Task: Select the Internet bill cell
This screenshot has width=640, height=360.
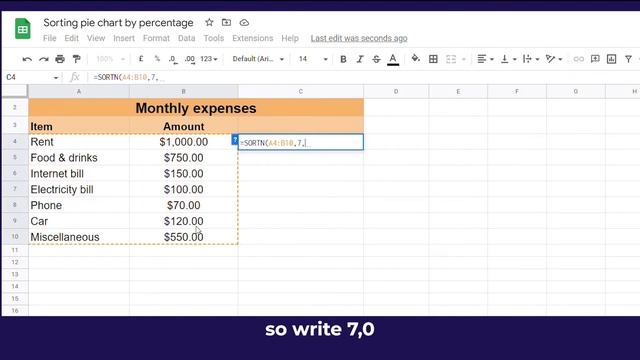Action: (x=79, y=174)
